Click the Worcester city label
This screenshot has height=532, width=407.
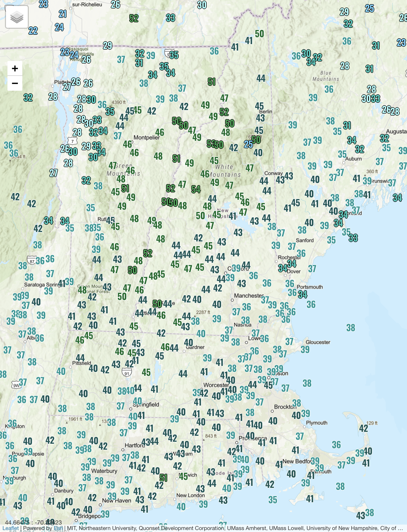(216, 385)
